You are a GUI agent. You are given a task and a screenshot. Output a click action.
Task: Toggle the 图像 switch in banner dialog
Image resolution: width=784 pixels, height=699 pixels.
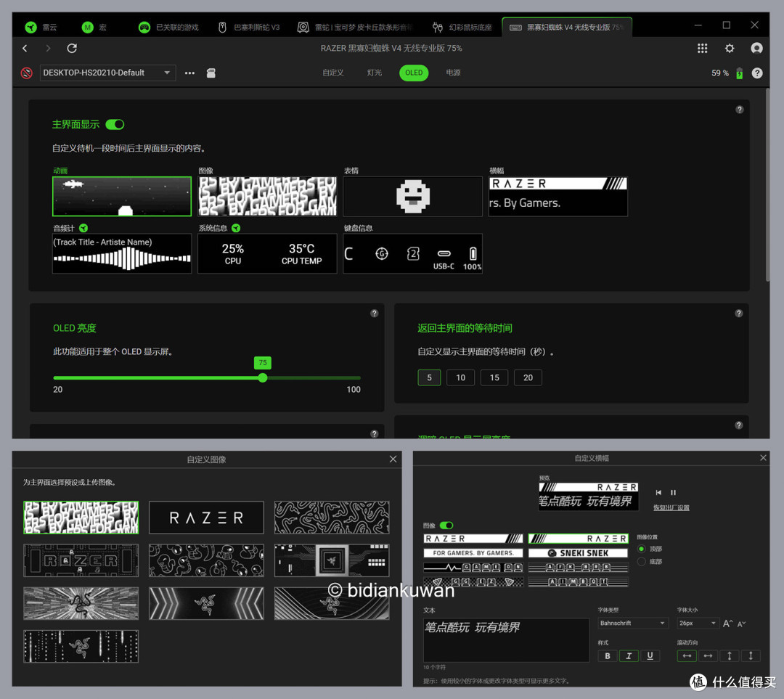[x=446, y=525]
